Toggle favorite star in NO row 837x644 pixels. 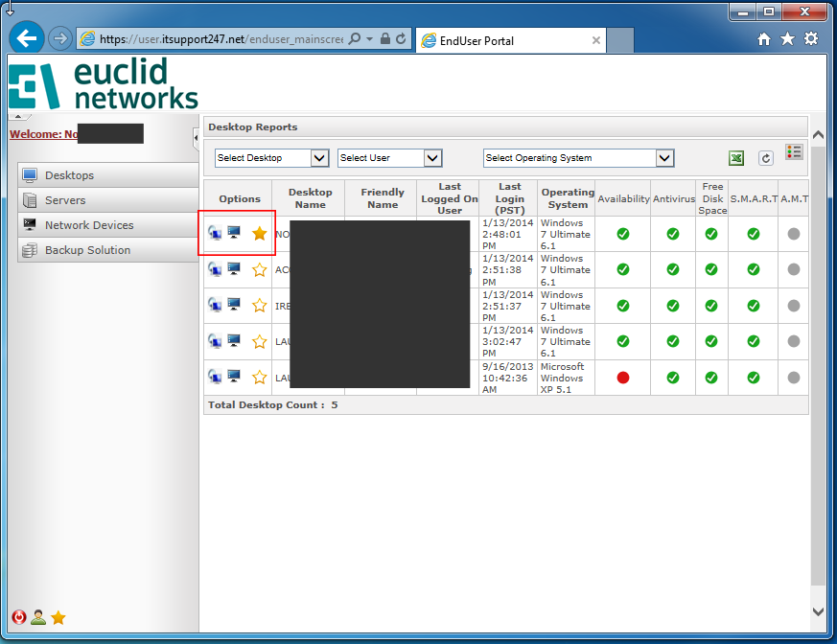260,233
